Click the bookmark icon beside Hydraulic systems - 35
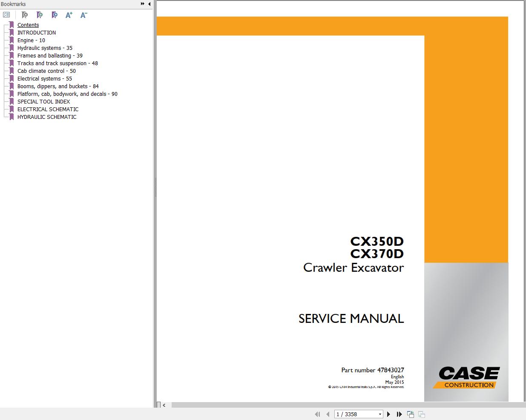The width and height of the screenshot is (526, 420). (x=11, y=48)
